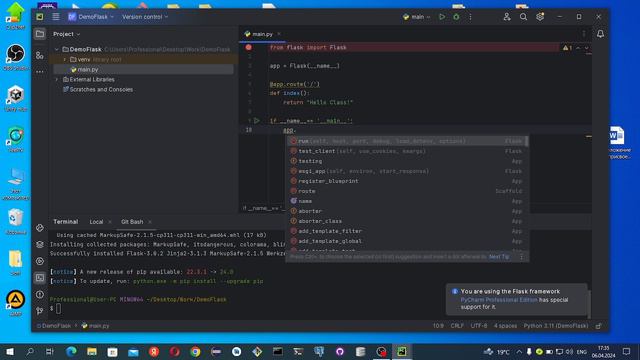The width and height of the screenshot is (640, 360).
Task: Open the Code With Me user icon
Action: 507,17
